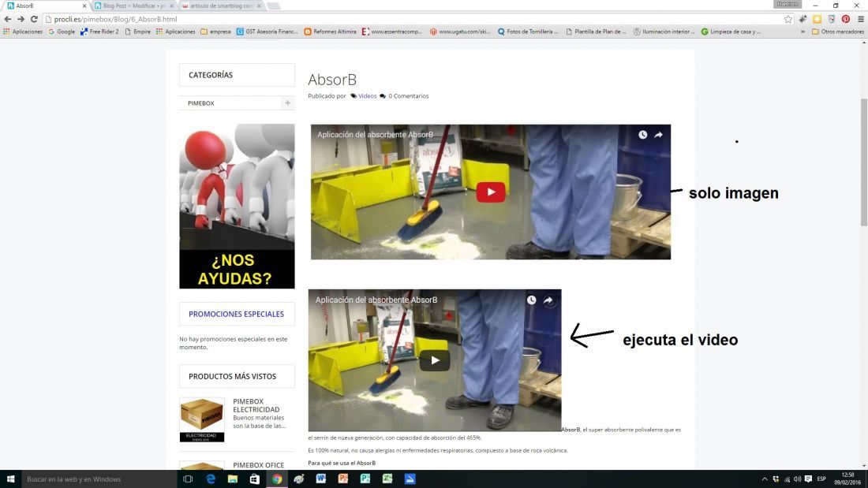Click Share arrow on lower video
The width and height of the screenshot is (868, 488).
tap(548, 300)
